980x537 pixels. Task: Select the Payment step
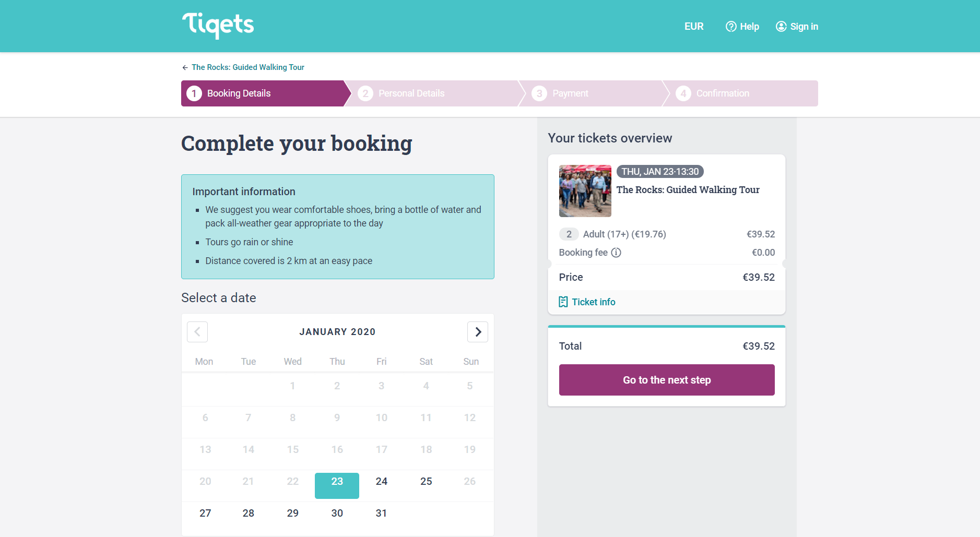coord(594,93)
